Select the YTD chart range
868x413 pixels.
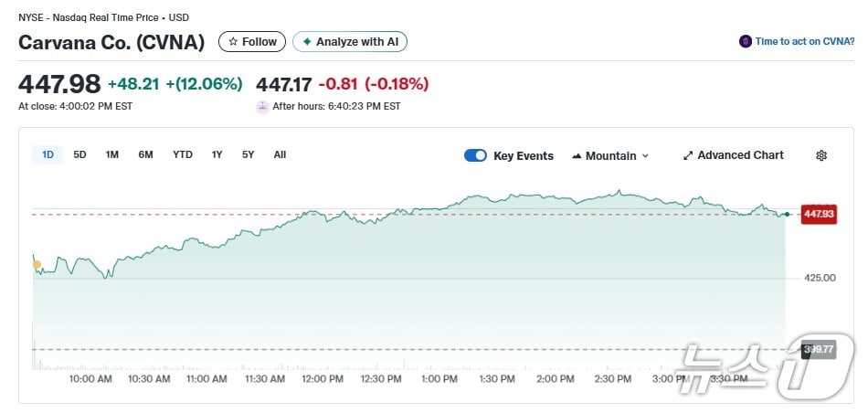coord(183,154)
